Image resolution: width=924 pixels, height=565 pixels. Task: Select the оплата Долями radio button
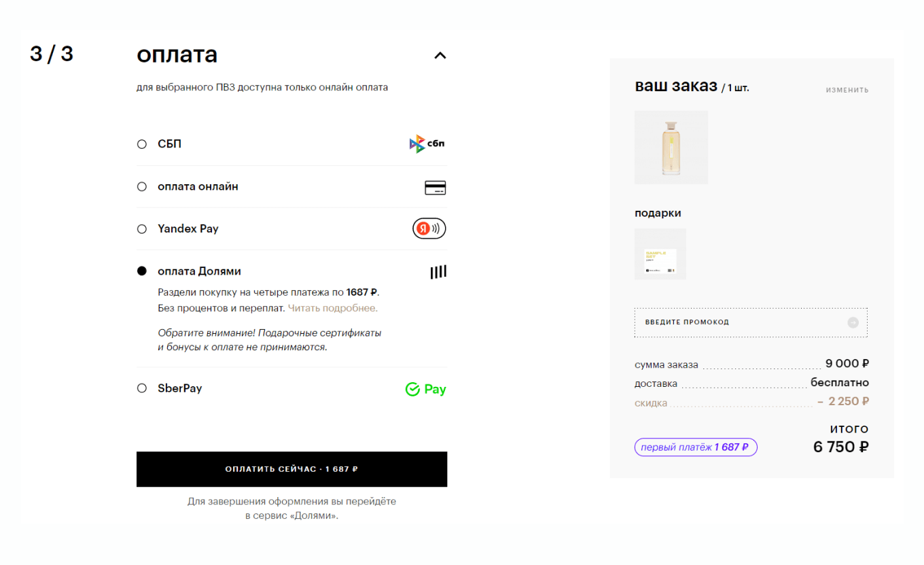pos(142,271)
